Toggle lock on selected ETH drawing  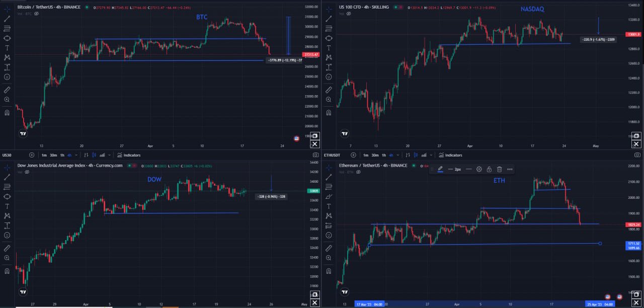pyautogui.click(x=489, y=169)
